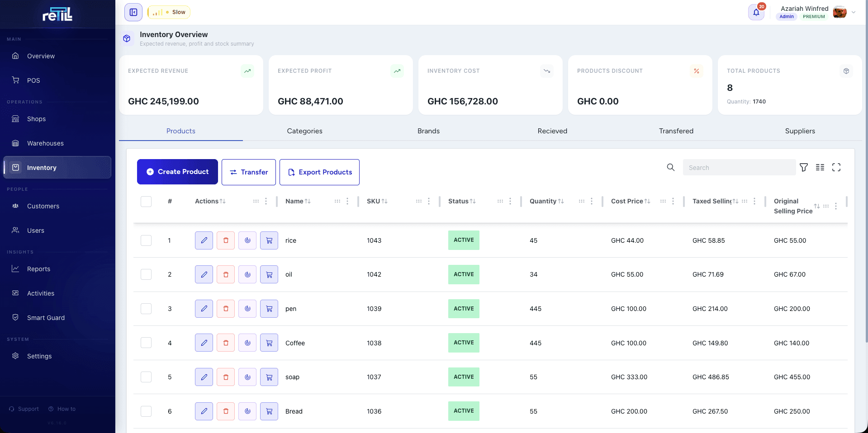
Task: Go to Shops in the sidebar
Action: (x=57, y=119)
